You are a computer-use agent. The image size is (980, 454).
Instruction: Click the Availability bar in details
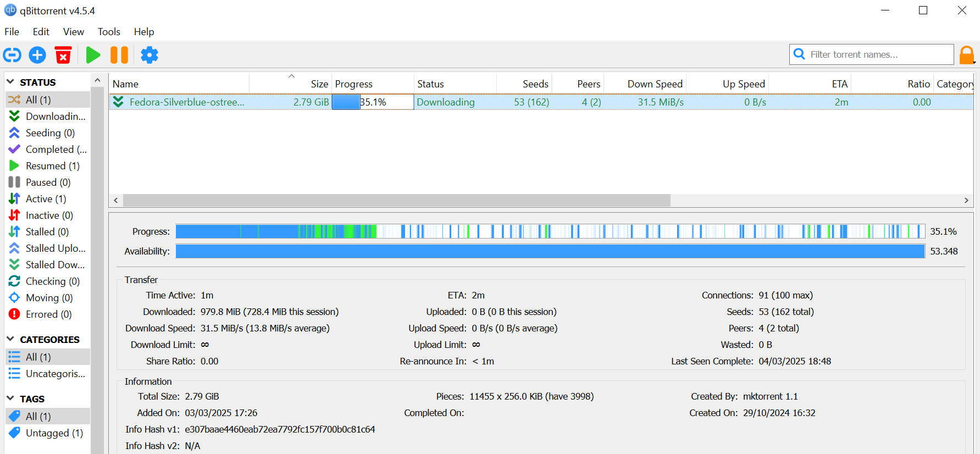pos(550,251)
